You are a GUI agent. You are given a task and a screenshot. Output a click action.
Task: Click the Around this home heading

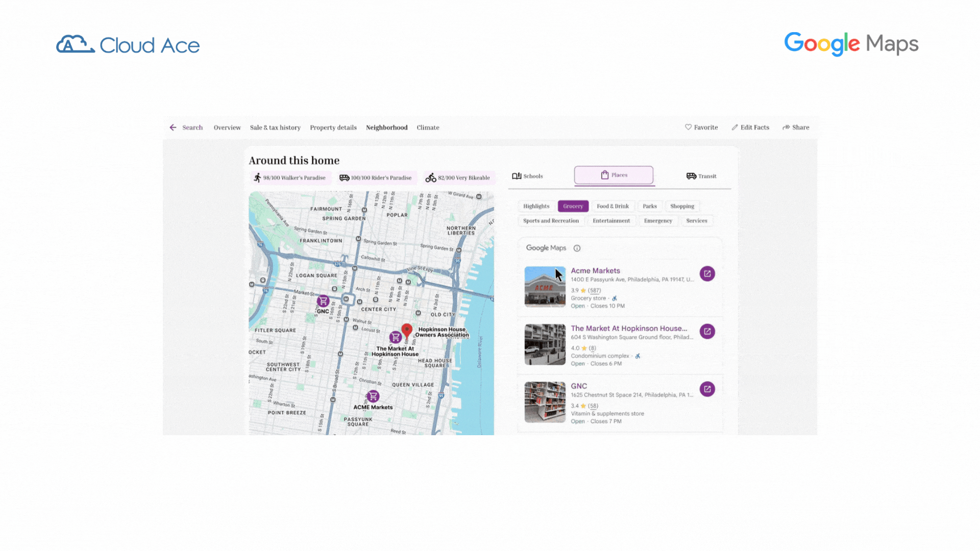294,161
